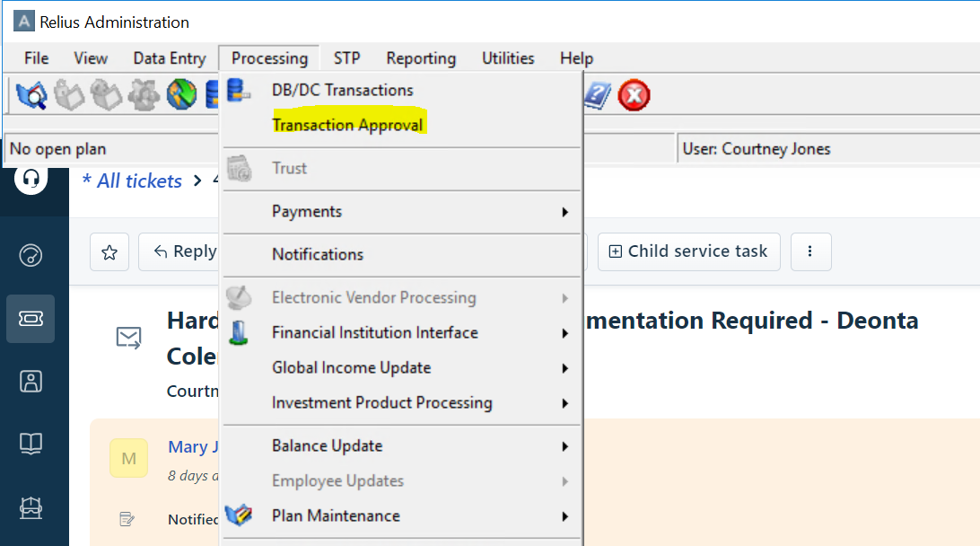This screenshot has height=546, width=980.
Task: Click the breadcrumb chevron after All tickets
Action: pyautogui.click(x=198, y=181)
